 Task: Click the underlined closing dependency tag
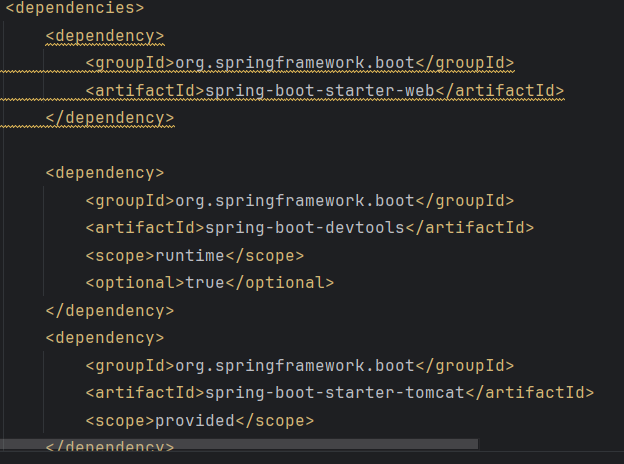(x=110, y=118)
